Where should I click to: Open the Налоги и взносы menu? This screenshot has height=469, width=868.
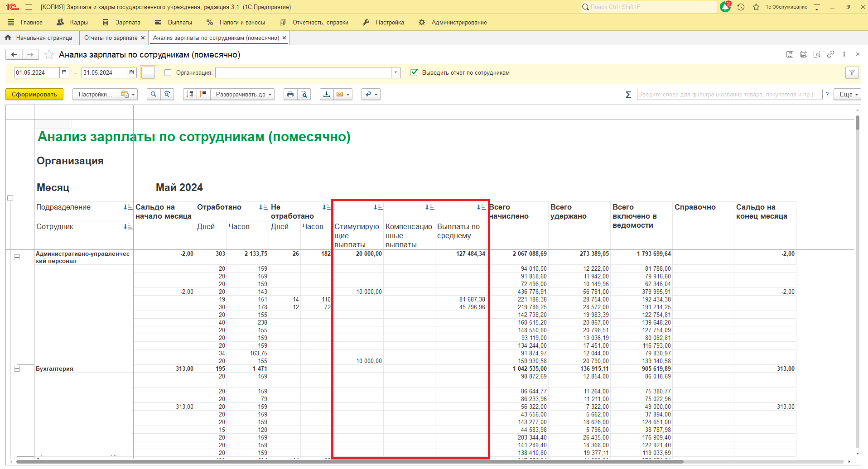click(236, 22)
